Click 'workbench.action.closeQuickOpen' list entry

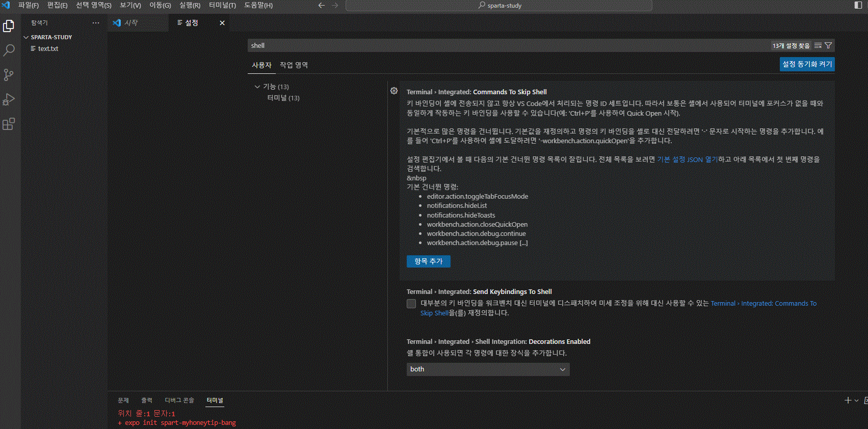(x=477, y=224)
